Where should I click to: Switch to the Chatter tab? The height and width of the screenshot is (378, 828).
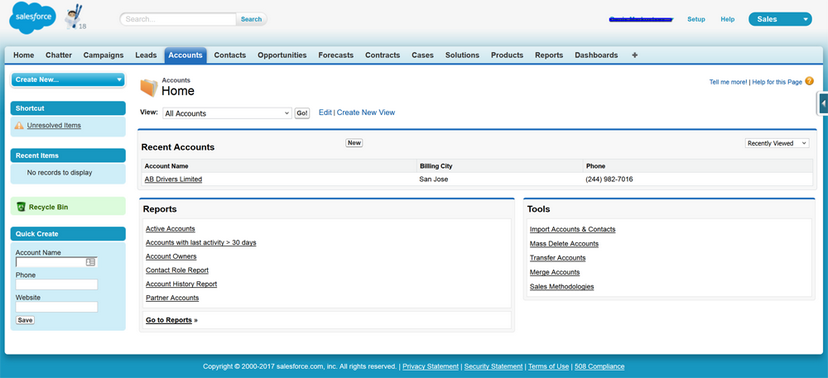(x=59, y=55)
